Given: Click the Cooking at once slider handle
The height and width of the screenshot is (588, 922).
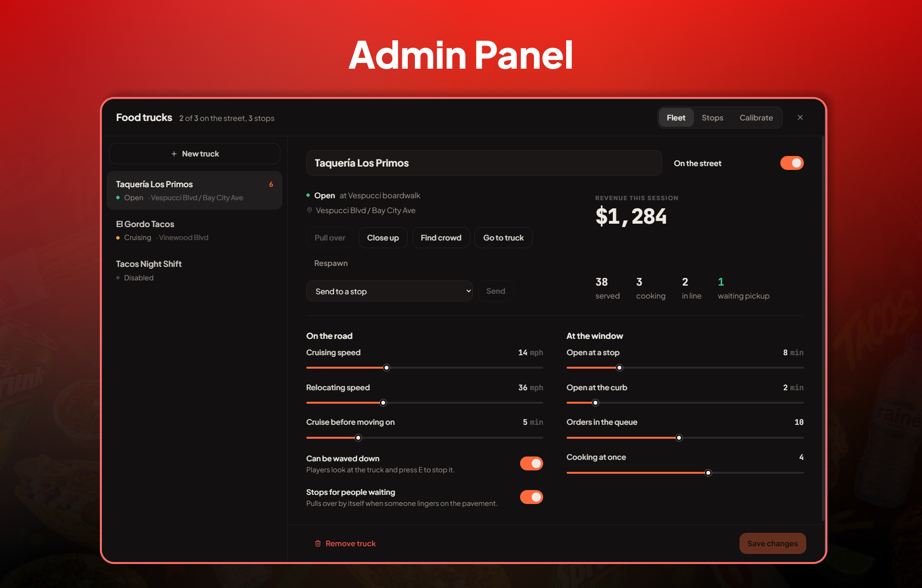Looking at the screenshot, I should coord(708,473).
